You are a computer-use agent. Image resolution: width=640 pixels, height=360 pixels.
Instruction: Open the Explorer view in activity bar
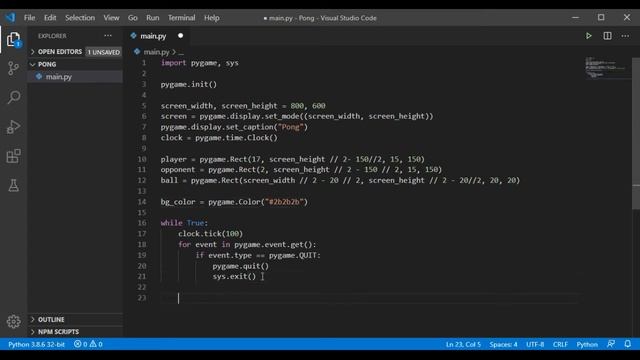13,40
